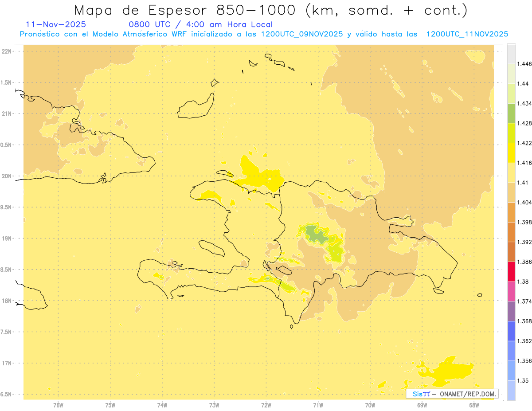Click the longitude axis label '72W'

[266, 405]
